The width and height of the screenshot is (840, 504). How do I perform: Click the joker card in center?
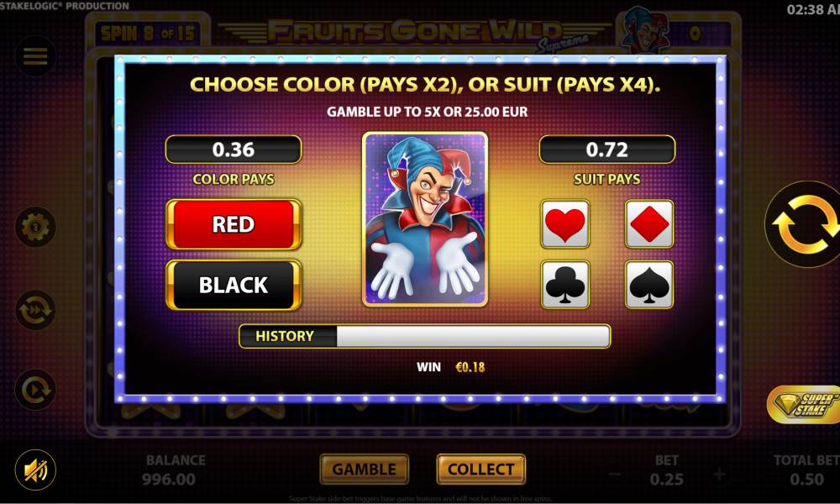pos(425,219)
